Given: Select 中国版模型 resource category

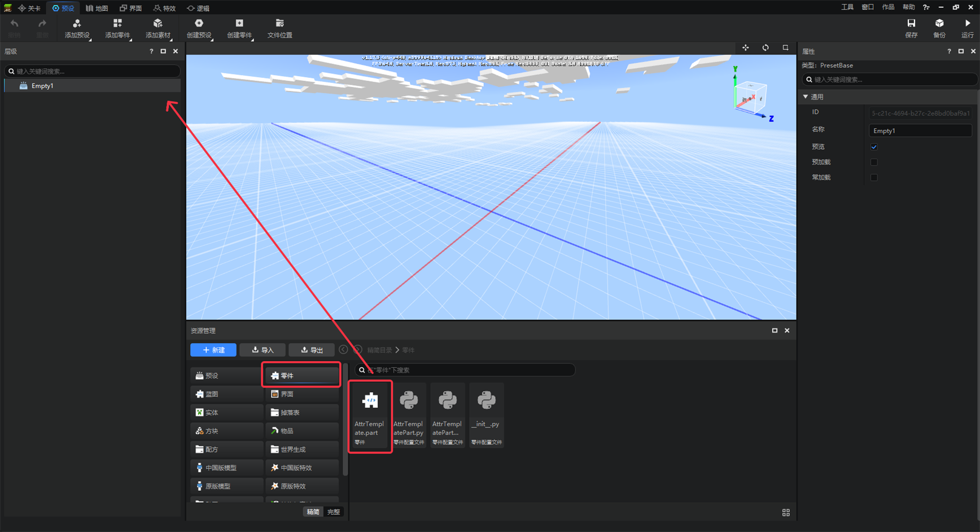Looking at the screenshot, I should click(x=226, y=468).
